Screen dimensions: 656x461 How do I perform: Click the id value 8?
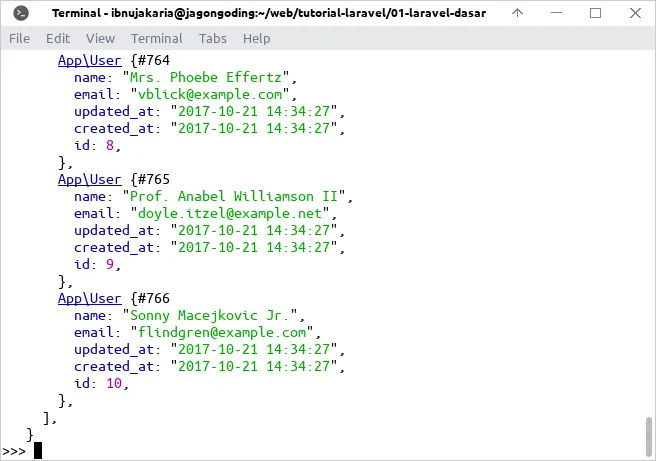click(x=110, y=145)
